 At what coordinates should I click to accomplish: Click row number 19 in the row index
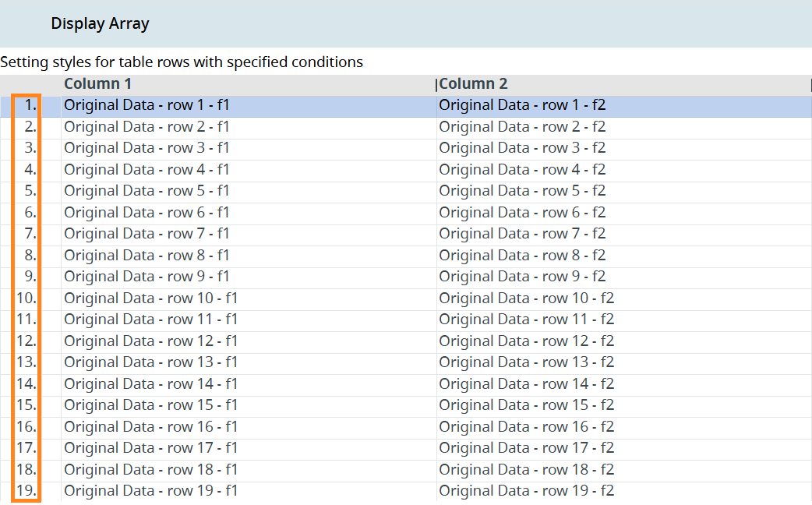point(26,491)
